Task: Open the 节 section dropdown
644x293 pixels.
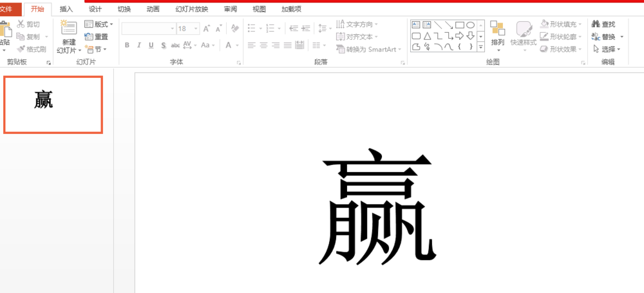Action: (96, 50)
